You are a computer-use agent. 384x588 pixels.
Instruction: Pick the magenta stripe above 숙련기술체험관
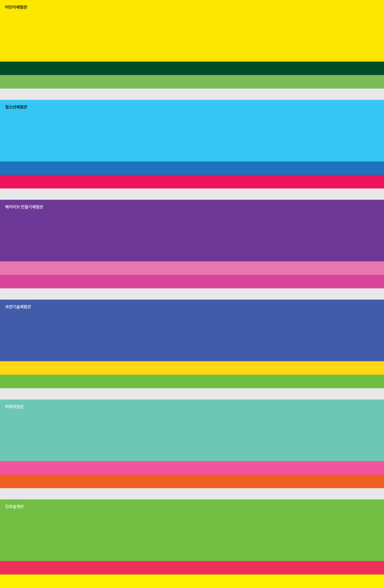pos(192,281)
